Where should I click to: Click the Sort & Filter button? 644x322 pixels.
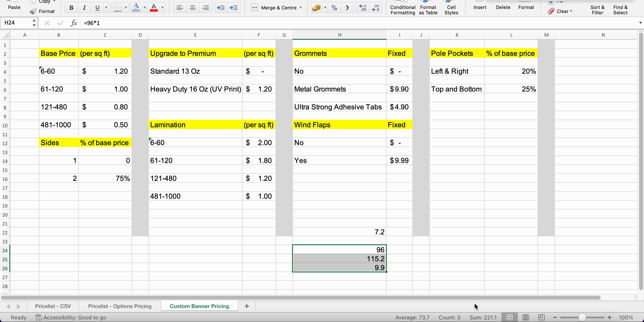coord(597,10)
